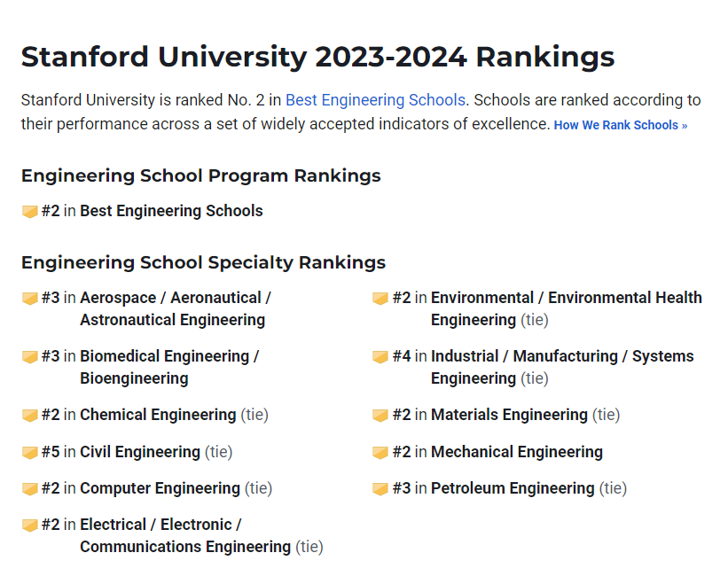Click badge icon next to Chemical Engineering
Image resolution: width=728 pixels, height=584 pixels.
pyautogui.click(x=29, y=416)
